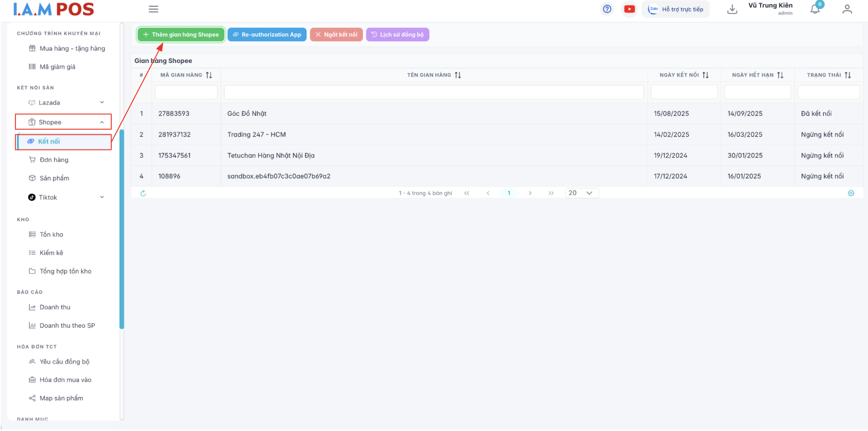Open the notifications bell icon
Image resolution: width=868 pixels, height=431 pixels.
[815, 9]
